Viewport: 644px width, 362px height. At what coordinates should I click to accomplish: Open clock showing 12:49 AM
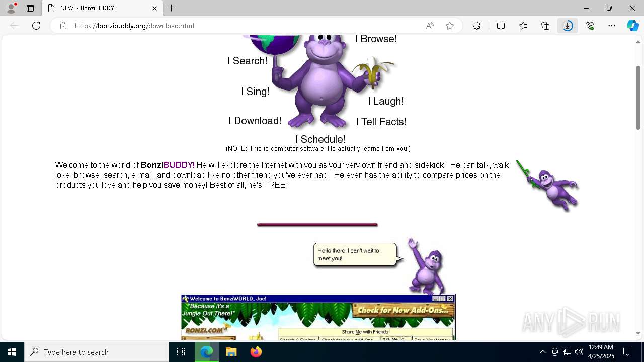pyautogui.click(x=601, y=352)
